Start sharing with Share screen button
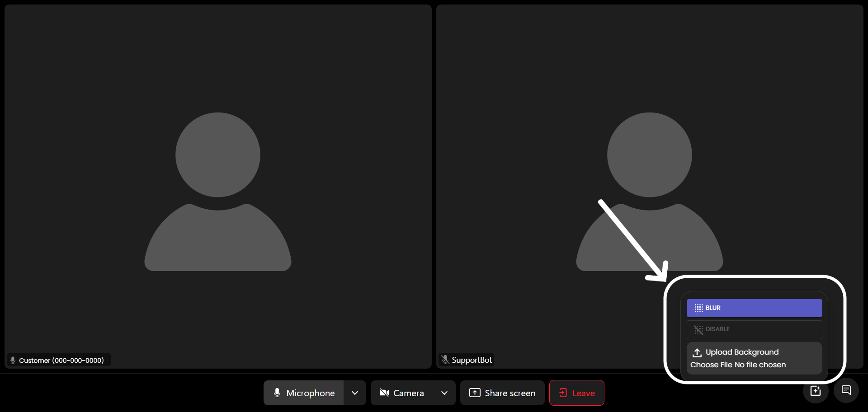 (x=502, y=393)
